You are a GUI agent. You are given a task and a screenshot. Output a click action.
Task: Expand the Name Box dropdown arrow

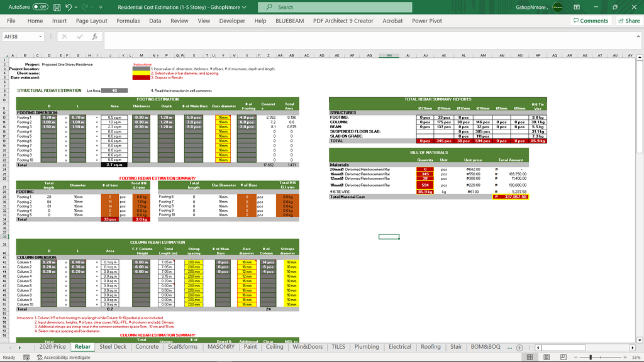(x=40, y=36)
